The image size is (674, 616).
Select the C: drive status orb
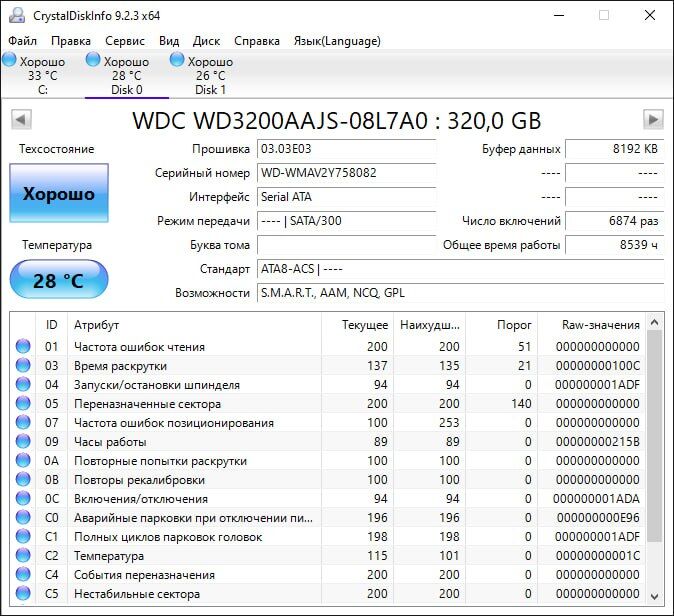pyautogui.click(x=9, y=61)
